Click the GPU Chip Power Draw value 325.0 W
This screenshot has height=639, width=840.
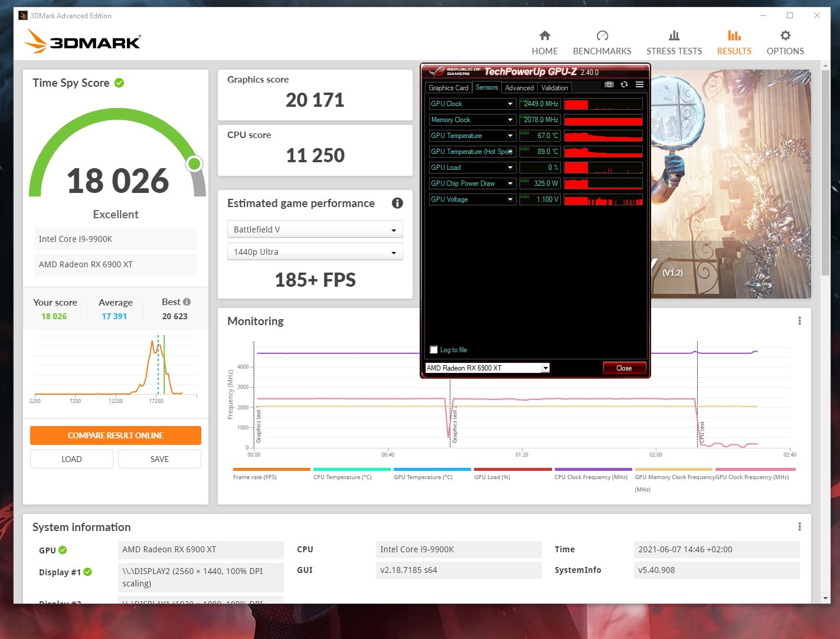click(540, 183)
